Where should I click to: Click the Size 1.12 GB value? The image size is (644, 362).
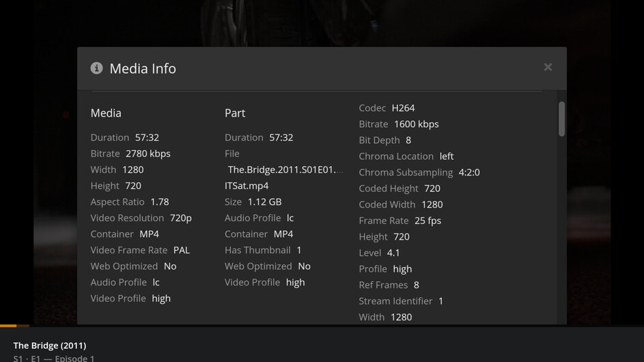click(x=265, y=202)
